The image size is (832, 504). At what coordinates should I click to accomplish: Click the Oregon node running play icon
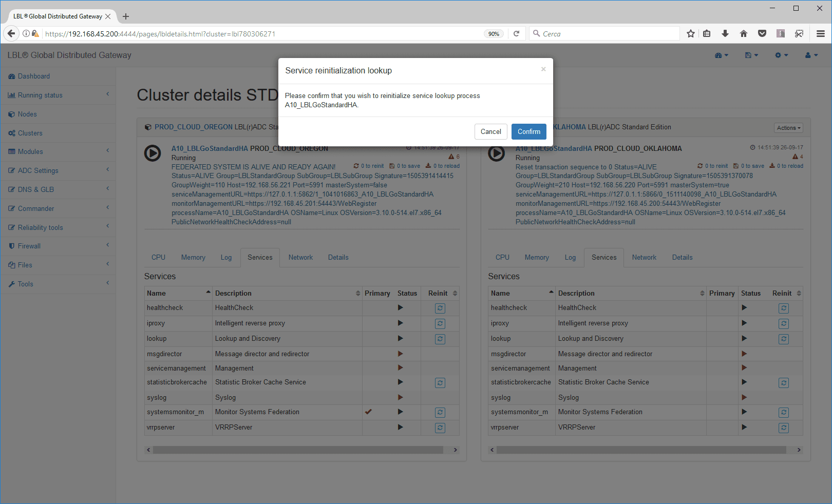click(153, 153)
